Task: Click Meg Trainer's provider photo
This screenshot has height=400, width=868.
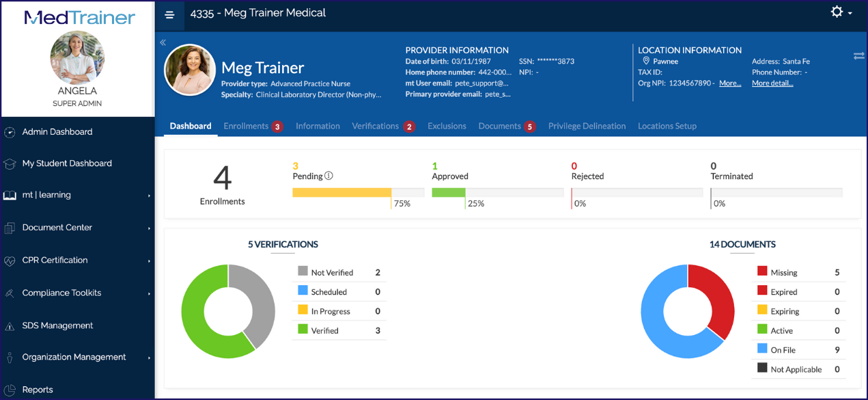Action: 190,70
